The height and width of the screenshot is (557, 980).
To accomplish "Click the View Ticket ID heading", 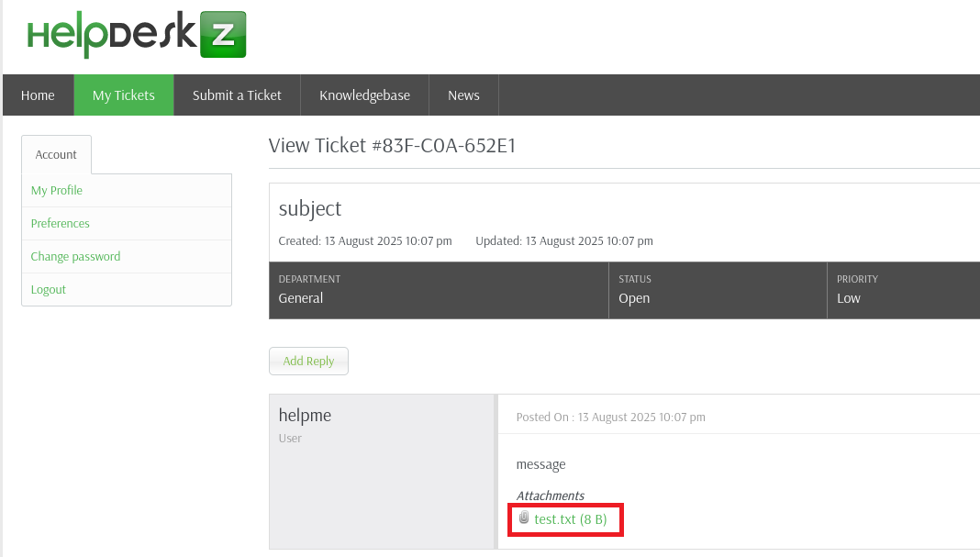I will tap(392, 146).
